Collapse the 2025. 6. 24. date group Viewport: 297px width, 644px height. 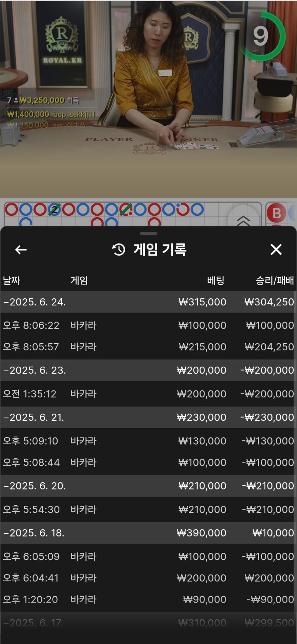click(x=35, y=302)
